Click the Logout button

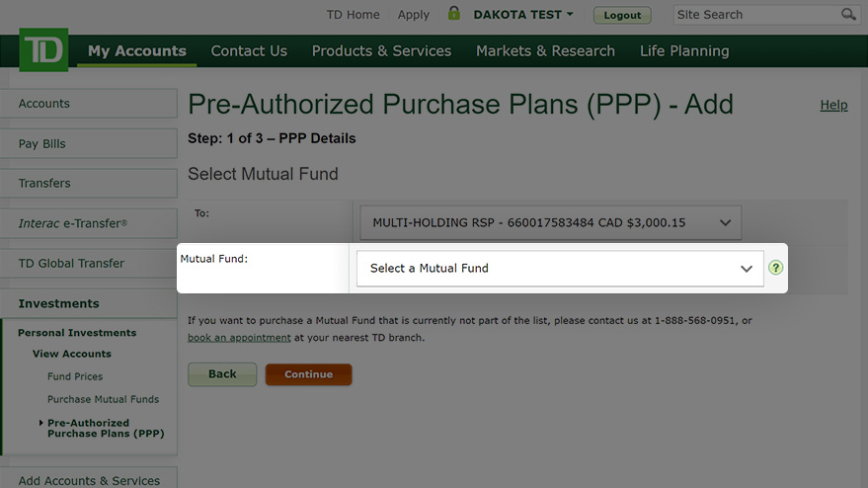[622, 16]
